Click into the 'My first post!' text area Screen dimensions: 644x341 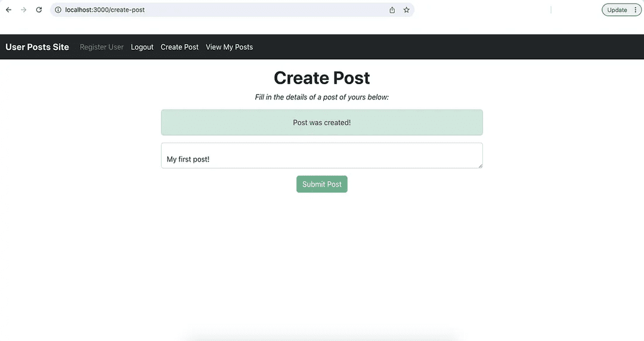[321, 156]
